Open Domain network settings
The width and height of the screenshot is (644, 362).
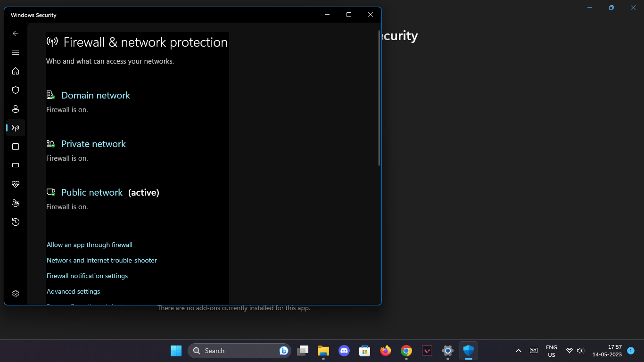coord(96,95)
